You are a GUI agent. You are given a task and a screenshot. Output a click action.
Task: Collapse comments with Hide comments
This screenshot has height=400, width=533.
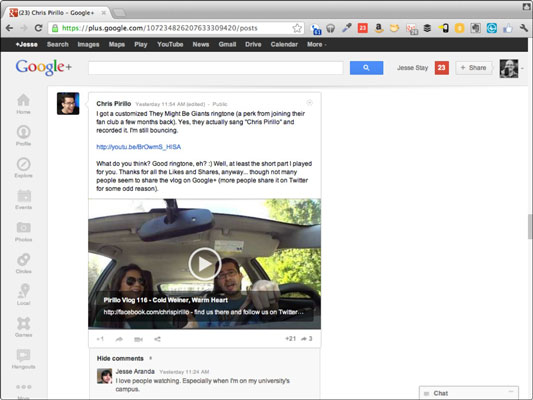pyautogui.click(x=120, y=359)
